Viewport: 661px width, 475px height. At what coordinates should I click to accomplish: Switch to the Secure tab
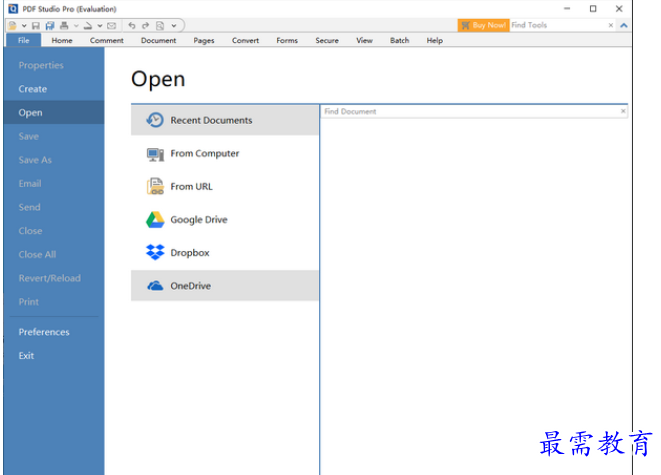point(327,40)
